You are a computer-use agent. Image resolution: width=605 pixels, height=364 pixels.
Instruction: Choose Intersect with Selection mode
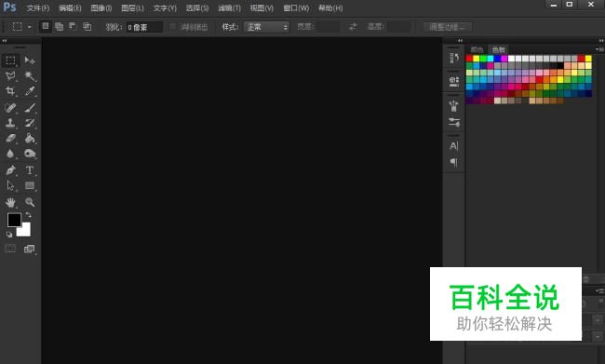[x=87, y=26]
